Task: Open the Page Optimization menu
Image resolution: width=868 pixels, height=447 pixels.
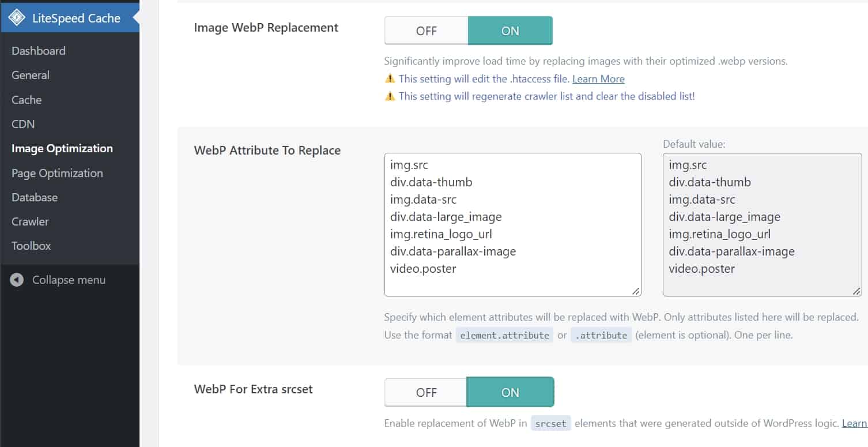Action: click(x=57, y=173)
